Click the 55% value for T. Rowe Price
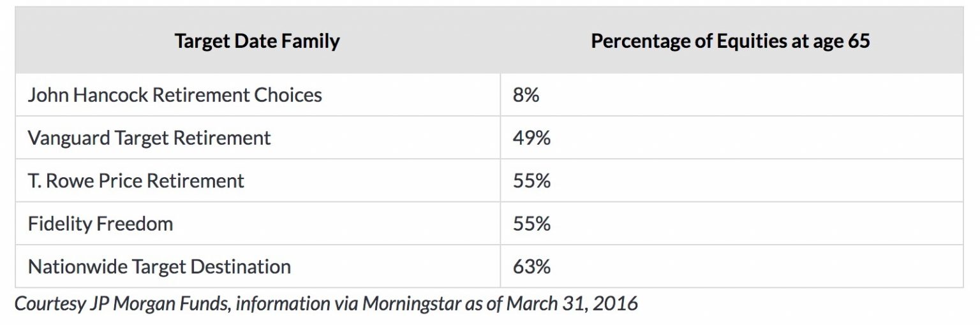 pos(531,181)
